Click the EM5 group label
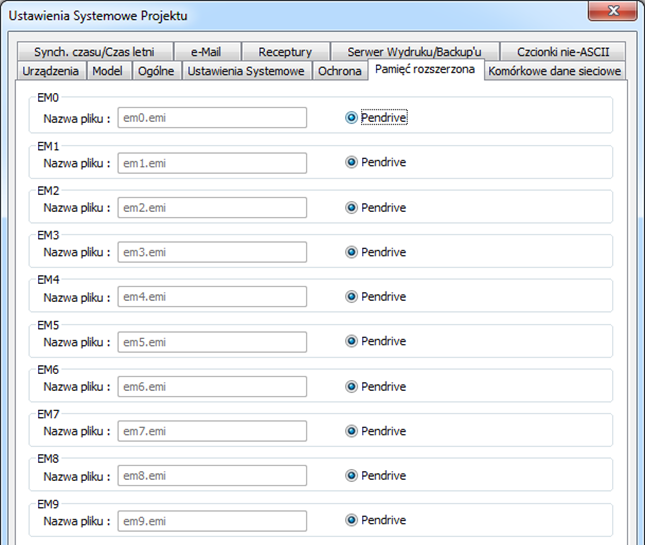This screenshot has height=545, width=645. pyautogui.click(x=48, y=325)
